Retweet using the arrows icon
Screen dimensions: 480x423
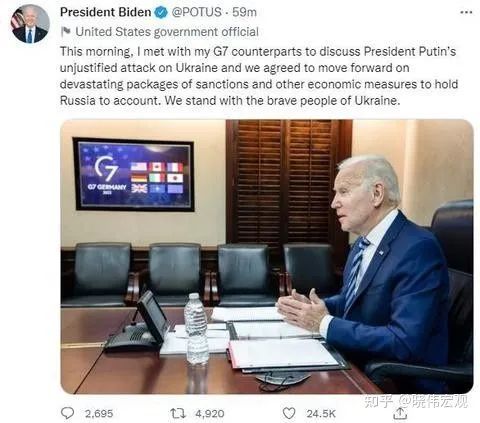[x=178, y=414]
